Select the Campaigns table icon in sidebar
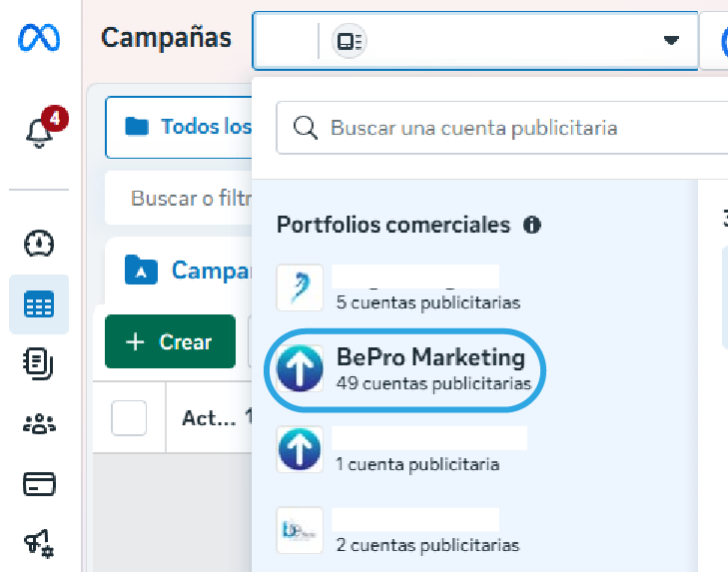The width and height of the screenshot is (728, 572). click(39, 304)
